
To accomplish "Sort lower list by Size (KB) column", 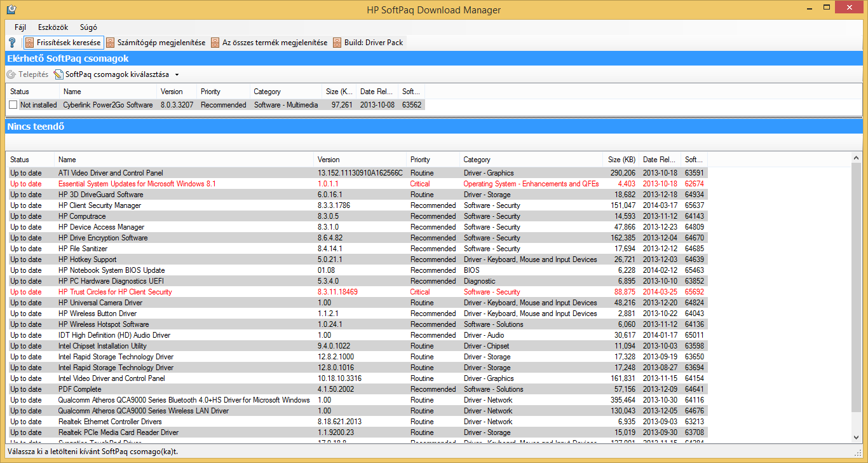I will (x=620, y=160).
